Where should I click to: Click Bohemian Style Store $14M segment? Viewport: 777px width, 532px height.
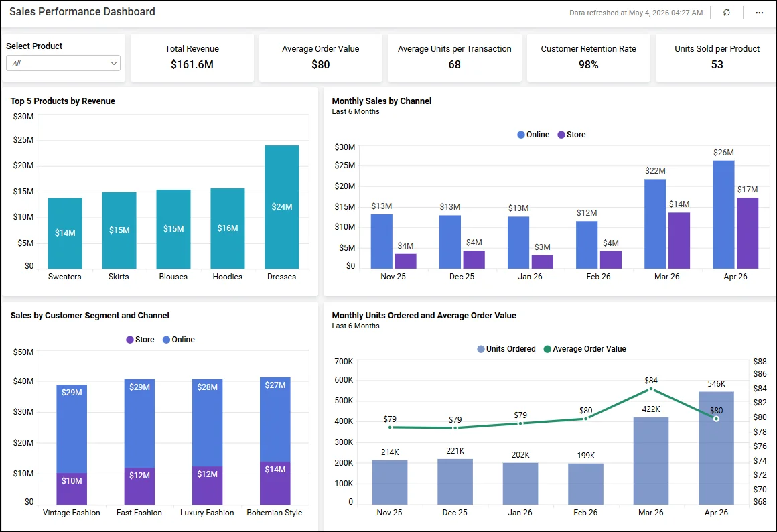click(x=275, y=483)
